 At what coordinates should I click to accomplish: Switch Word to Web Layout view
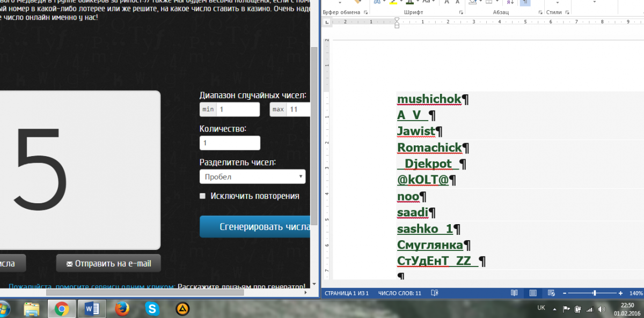pos(551,293)
